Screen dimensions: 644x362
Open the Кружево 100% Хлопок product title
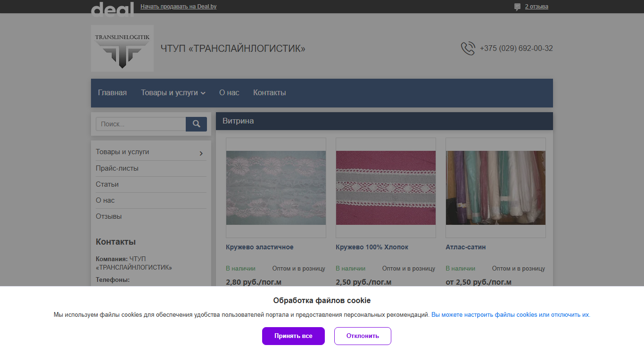(x=372, y=247)
